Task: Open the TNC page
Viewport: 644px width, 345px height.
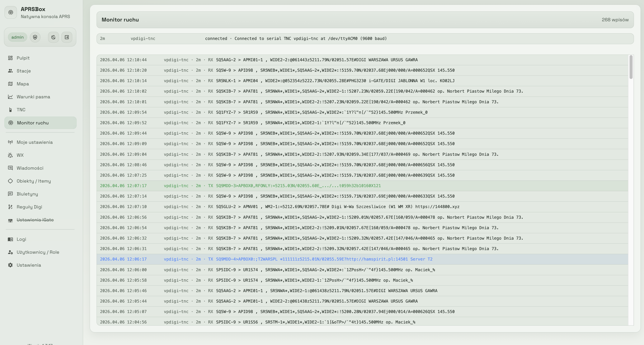Action: pos(21,110)
